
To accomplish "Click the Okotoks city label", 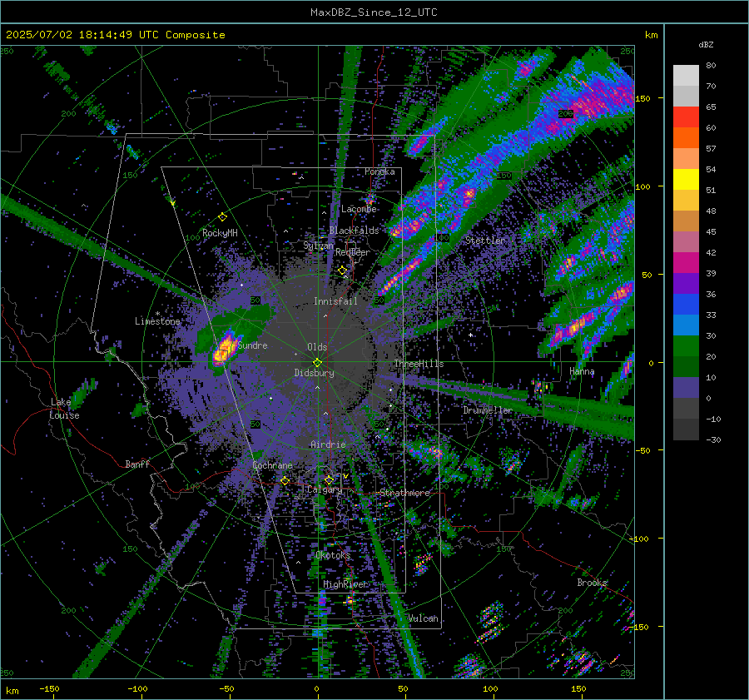I will 333,555.
